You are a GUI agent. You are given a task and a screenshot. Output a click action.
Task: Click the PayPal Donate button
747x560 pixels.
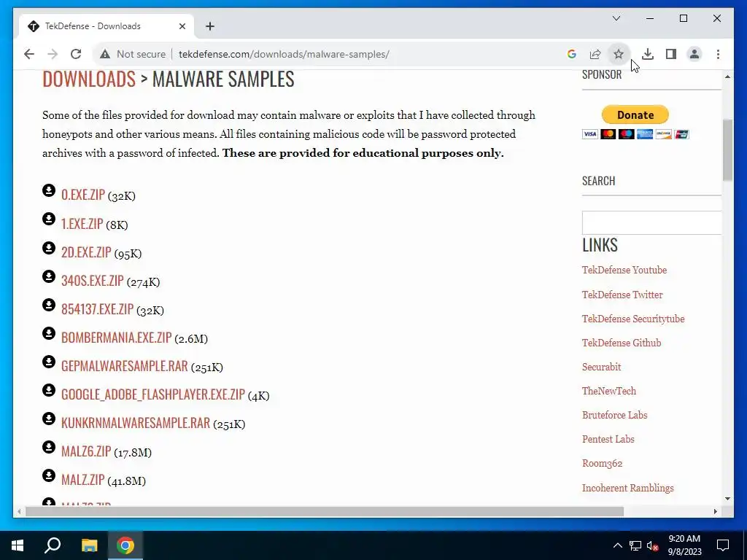[x=635, y=114]
